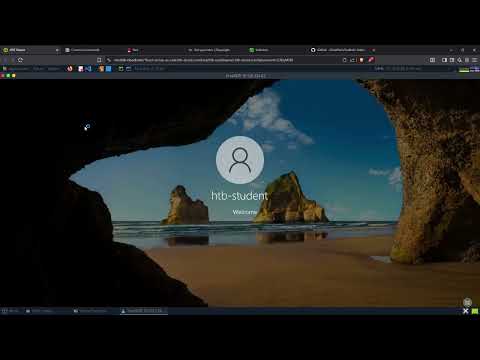Screen dimensions: 480x360
Task: Click the green window dot
Action: [x=8, y=76]
